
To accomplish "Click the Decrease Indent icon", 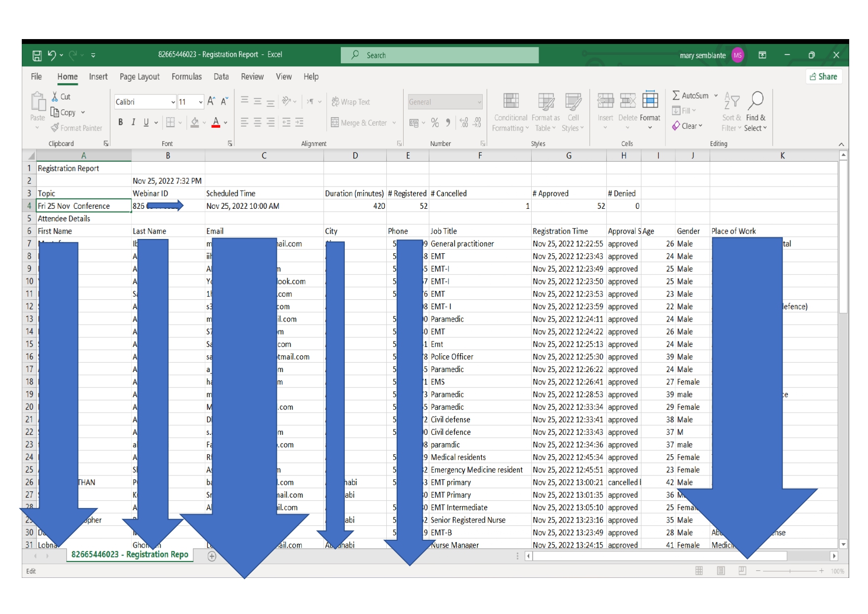I will [286, 122].
